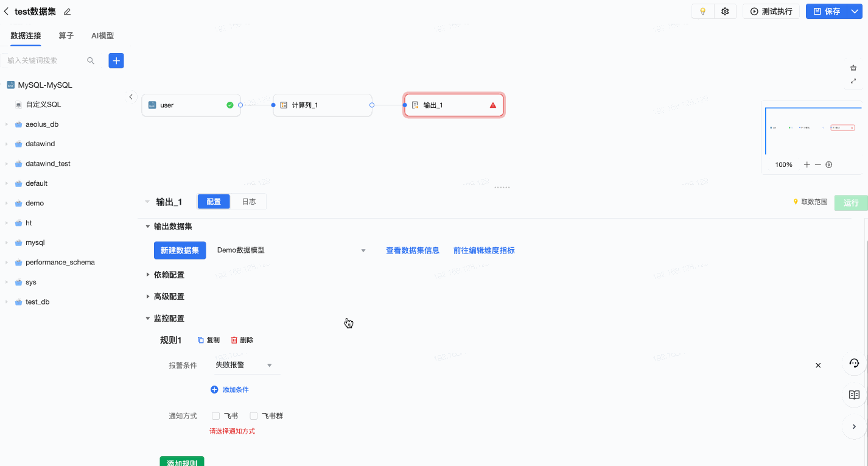Expand the performance_schema tree arrow
The width and height of the screenshot is (868, 466).
pos(6,263)
